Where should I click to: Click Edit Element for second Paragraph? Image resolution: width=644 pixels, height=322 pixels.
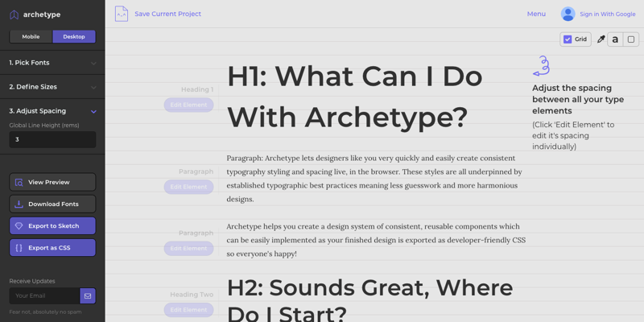click(188, 249)
